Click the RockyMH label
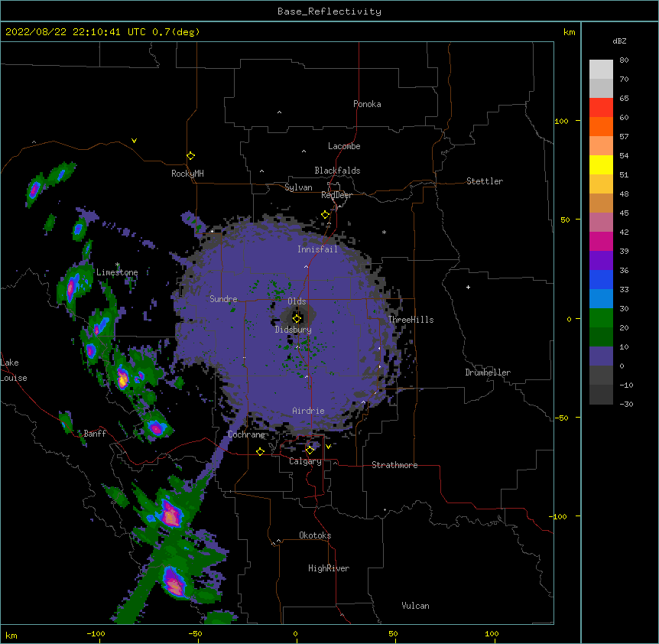 pos(187,174)
